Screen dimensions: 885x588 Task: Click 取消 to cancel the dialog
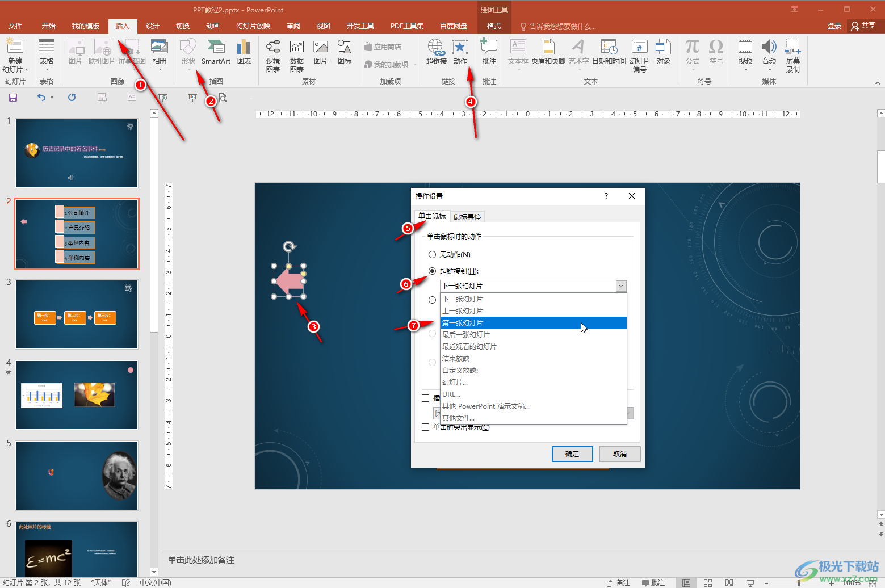coord(620,454)
